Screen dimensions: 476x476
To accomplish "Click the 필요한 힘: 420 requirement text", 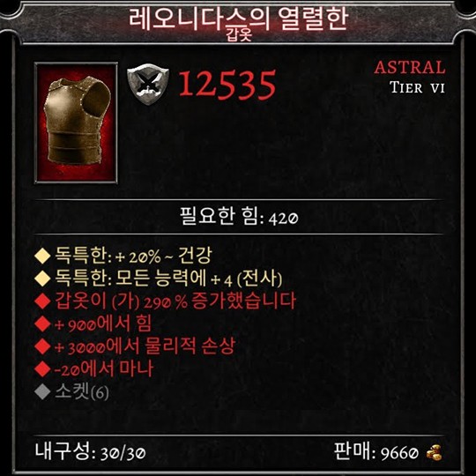I will (239, 217).
